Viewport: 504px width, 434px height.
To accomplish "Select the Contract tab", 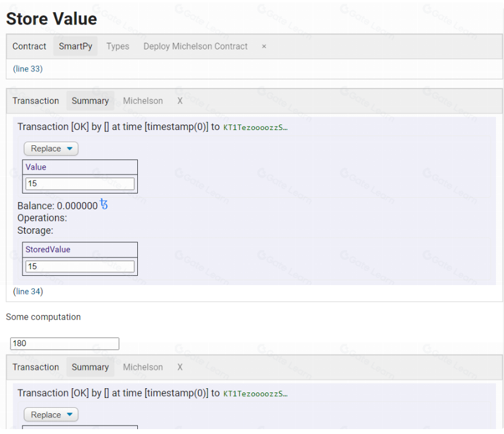I will coord(29,46).
